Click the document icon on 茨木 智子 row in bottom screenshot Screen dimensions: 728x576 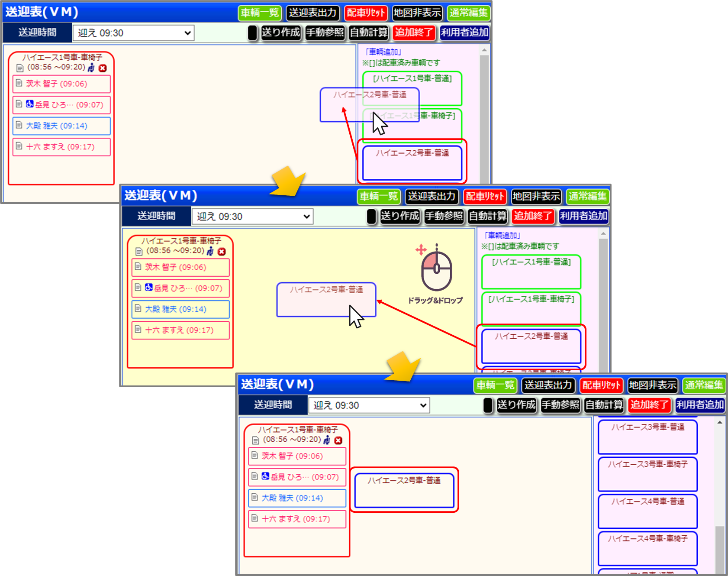(x=255, y=455)
